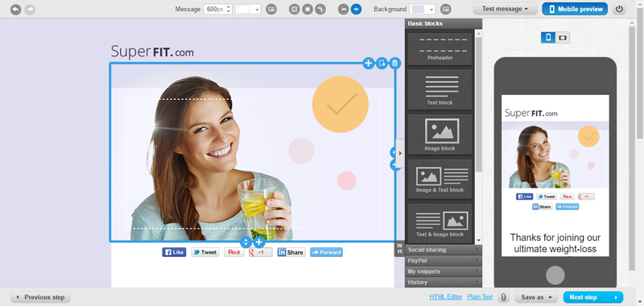This screenshot has width=644, height=306.
Task: Click the move handle on selected block
Action: (369, 64)
